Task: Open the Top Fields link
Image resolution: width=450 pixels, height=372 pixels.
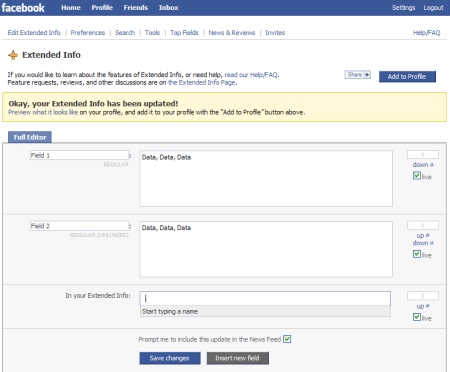Action: point(184,33)
